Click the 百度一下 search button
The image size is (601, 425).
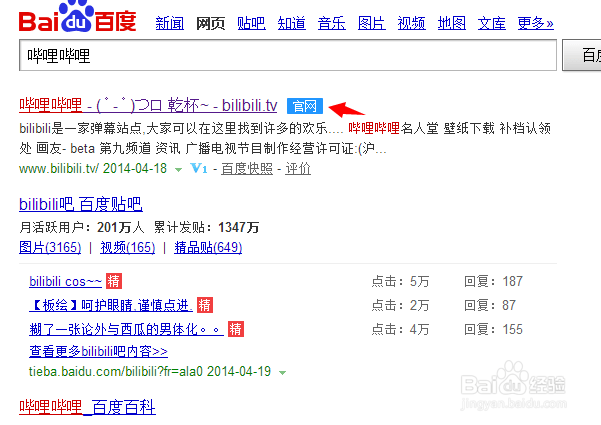pos(582,55)
